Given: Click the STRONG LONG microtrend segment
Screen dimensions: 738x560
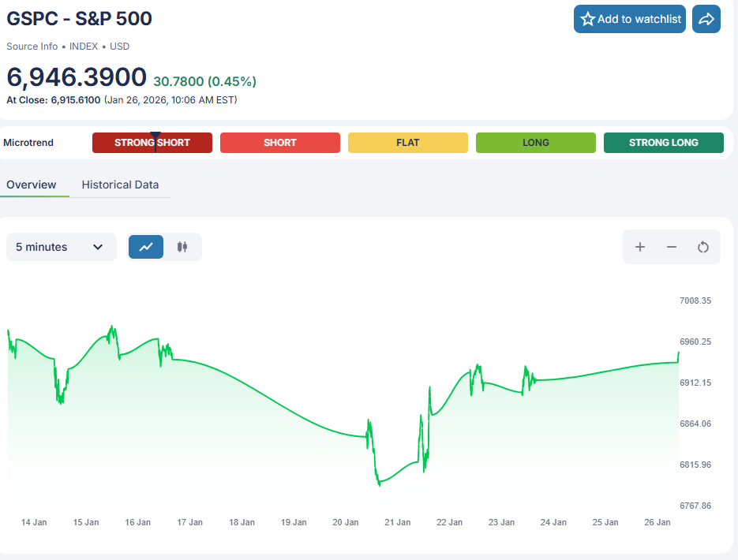Looking at the screenshot, I should pos(664,143).
